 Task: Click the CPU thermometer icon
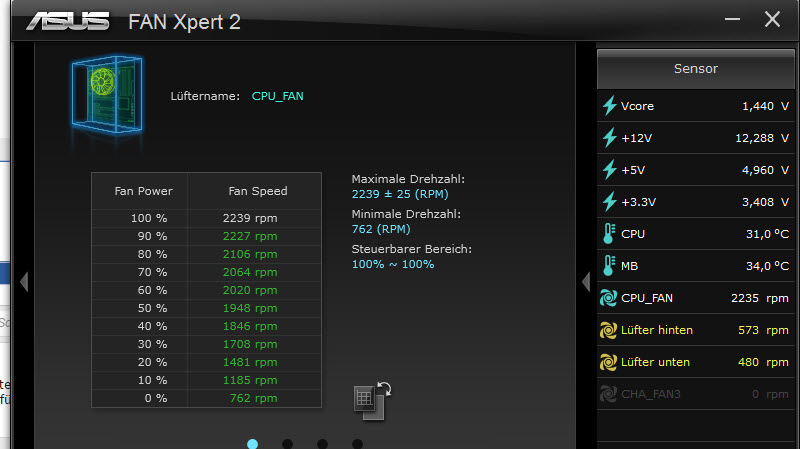point(609,234)
